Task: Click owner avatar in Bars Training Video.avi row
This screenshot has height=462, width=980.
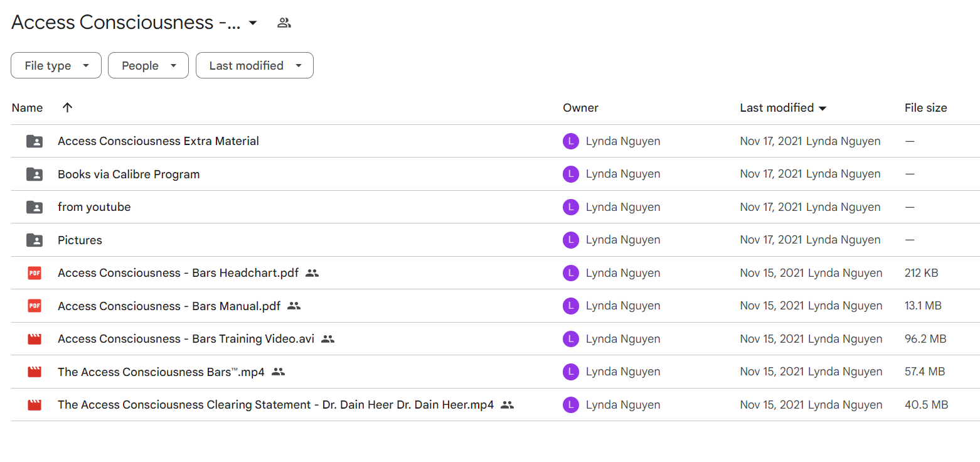Action: [x=570, y=339]
